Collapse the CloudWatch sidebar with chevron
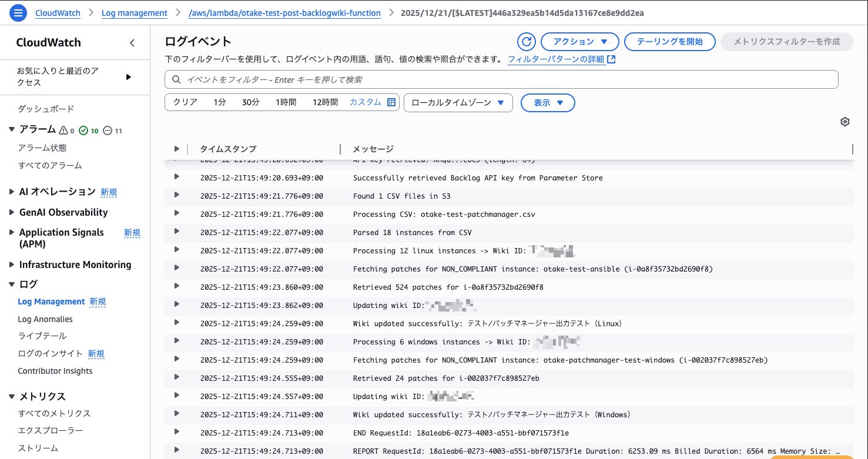Viewport: 868px width, 459px height. 132,43
